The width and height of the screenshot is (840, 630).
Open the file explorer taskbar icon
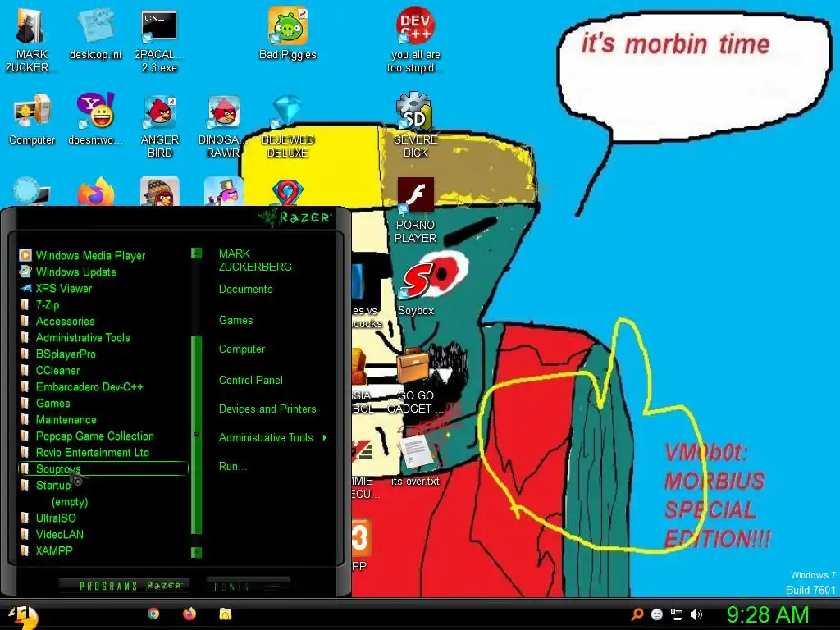pyautogui.click(x=226, y=614)
